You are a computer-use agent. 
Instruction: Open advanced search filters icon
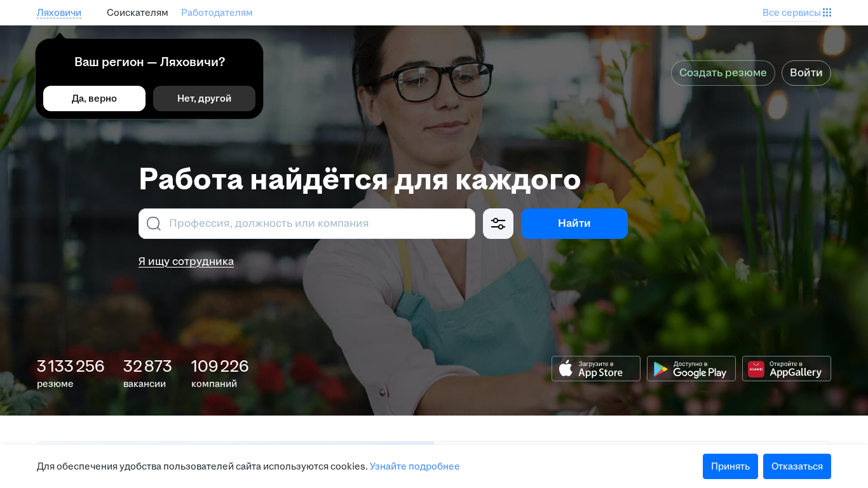click(498, 224)
